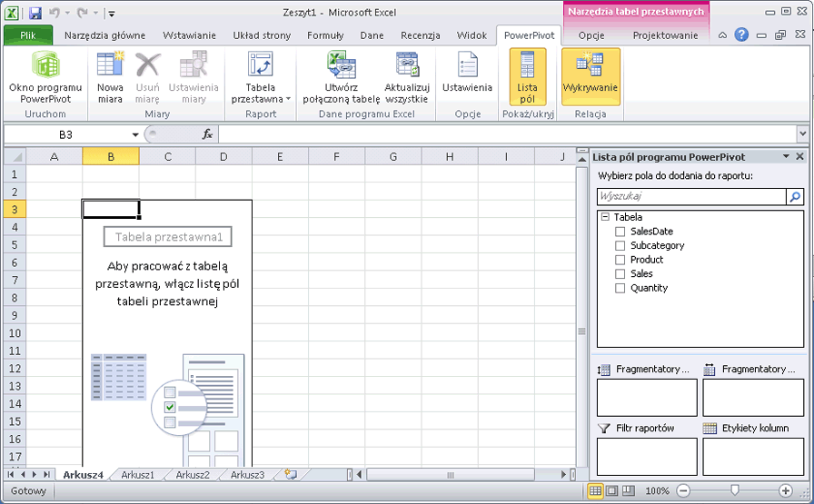814x504 pixels.
Task: Switch to sheet Arkusz1
Action: click(137, 474)
